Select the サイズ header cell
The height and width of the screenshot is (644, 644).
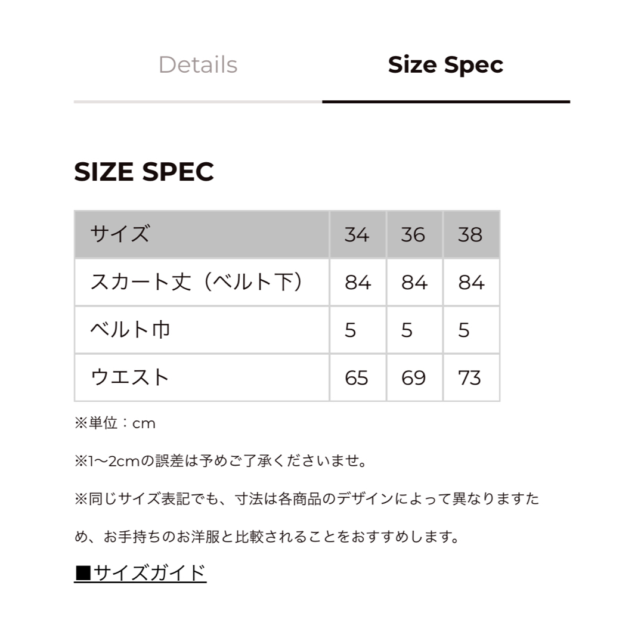click(x=202, y=234)
